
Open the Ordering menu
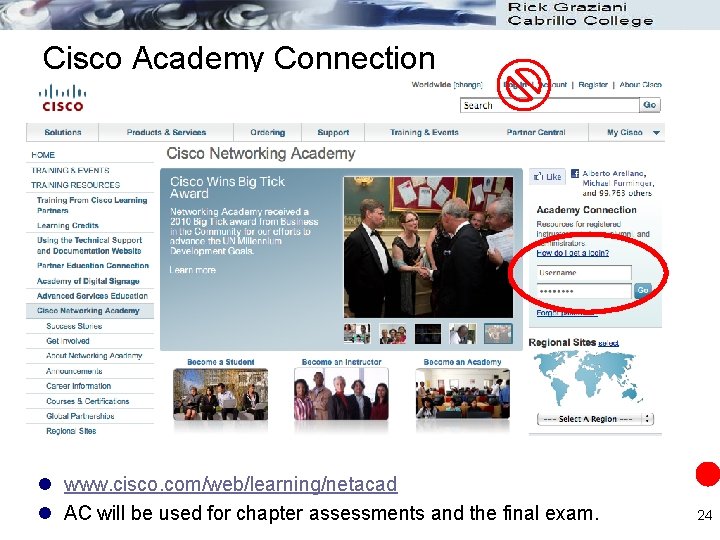coord(268,132)
